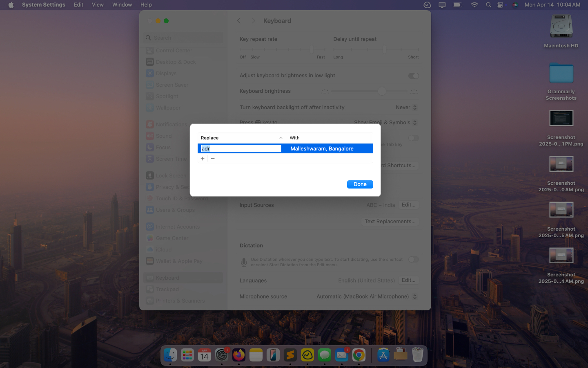
Task: Flip the toggle next to the Tab key setting
Action: pos(413,138)
